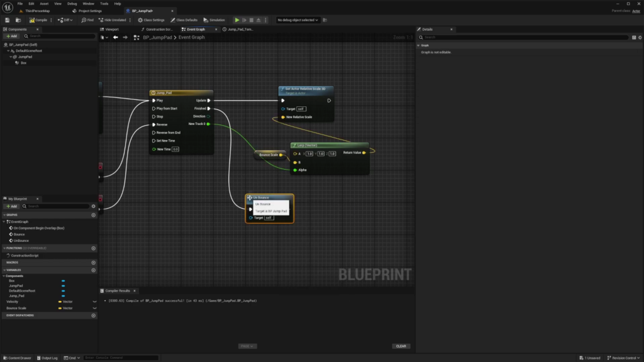
Task: Open the Tools menu
Action: point(104,4)
